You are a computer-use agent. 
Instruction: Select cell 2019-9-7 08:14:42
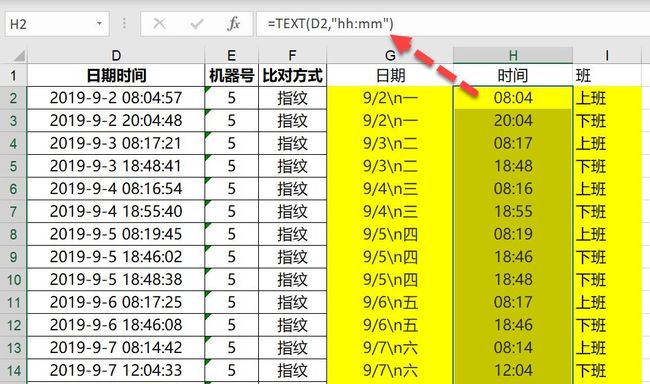tap(116, 348)
